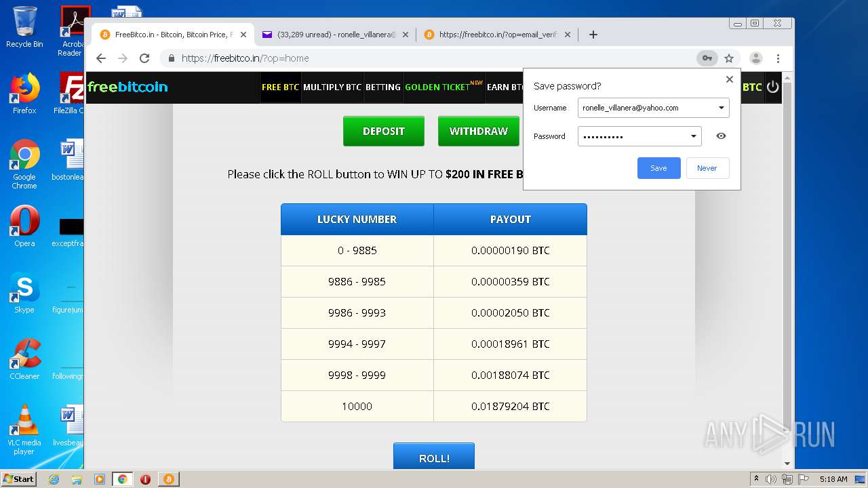Click the address bar URL
This screenshot has height=488, width=868.
(x=245, y=58)
